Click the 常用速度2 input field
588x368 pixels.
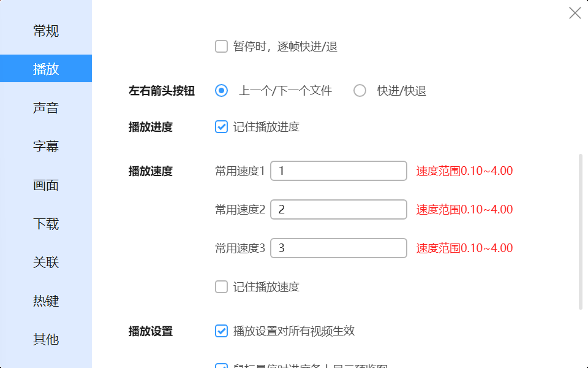(x=338, y=209)
